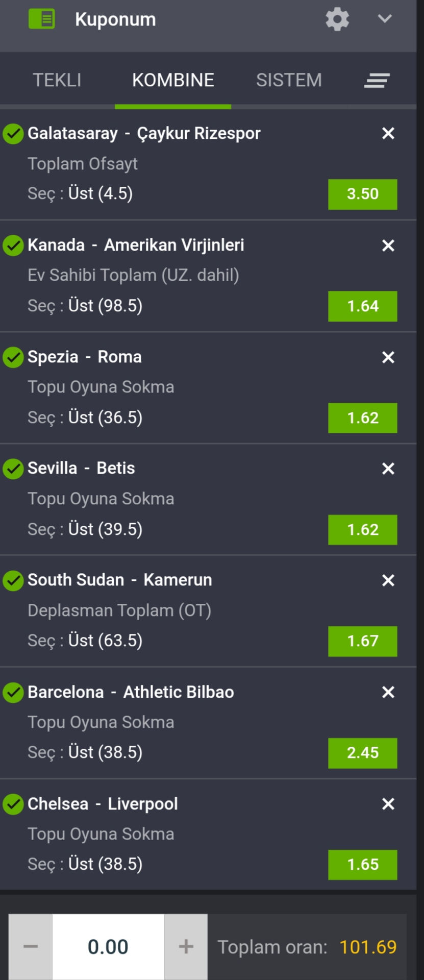424x980 pixels.
Task: Switch to the SISTEM tab
Action: coord(289,80)
